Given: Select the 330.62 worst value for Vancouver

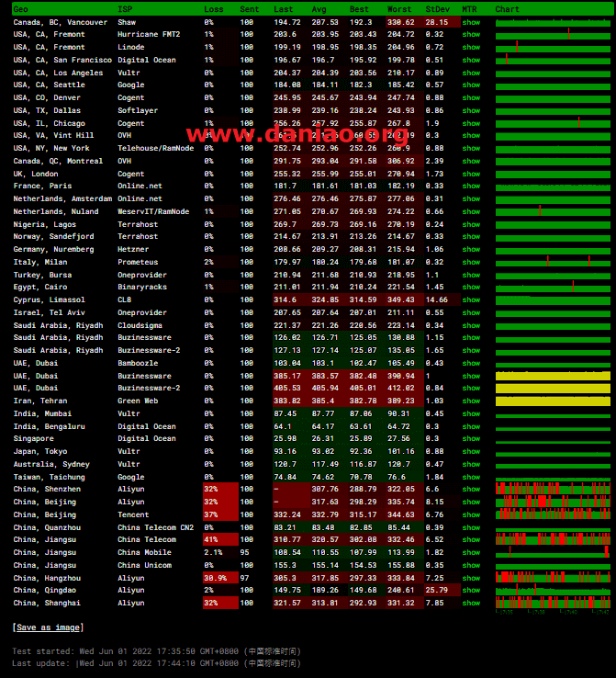Looking at the screenshot, I should [x=401, y=22].
